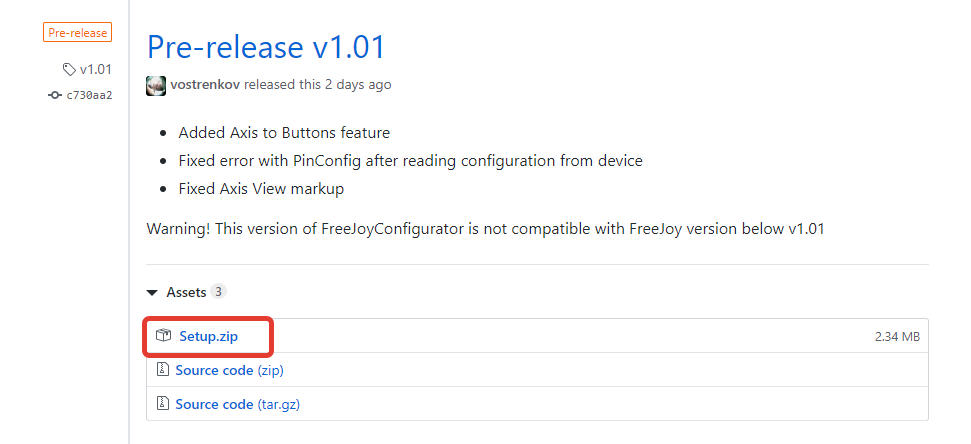Screen dimensions: 971x444
Task: Open the v1.01 tag link
Action: tap(96, 70)
